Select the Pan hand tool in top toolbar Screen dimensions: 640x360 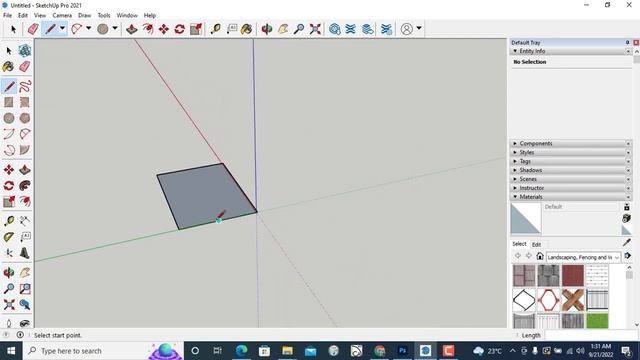coord(283,29)
